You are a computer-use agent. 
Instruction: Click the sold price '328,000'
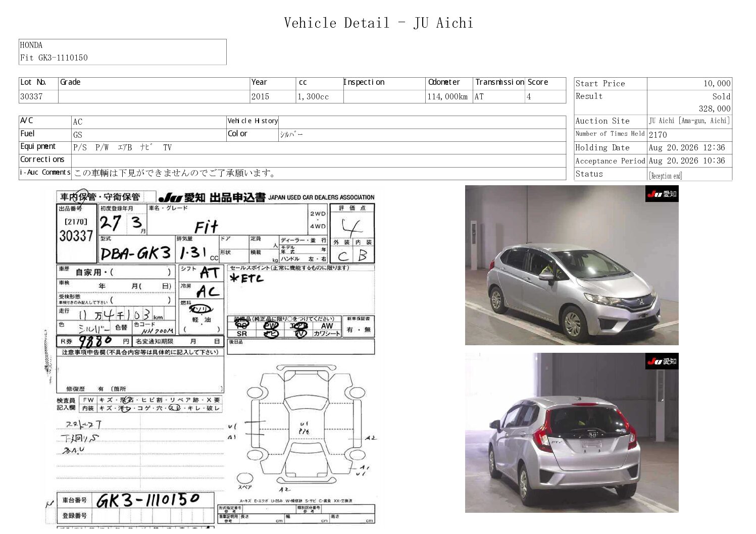715,109
